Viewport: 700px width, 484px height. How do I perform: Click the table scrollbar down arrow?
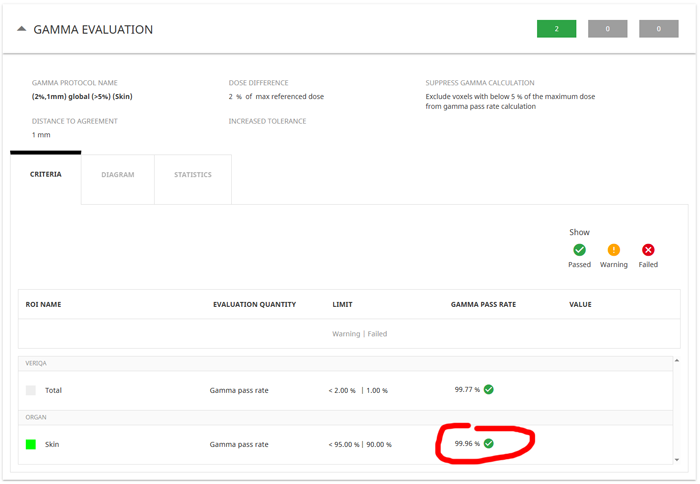pyautogui.click(x=677, y=460)
